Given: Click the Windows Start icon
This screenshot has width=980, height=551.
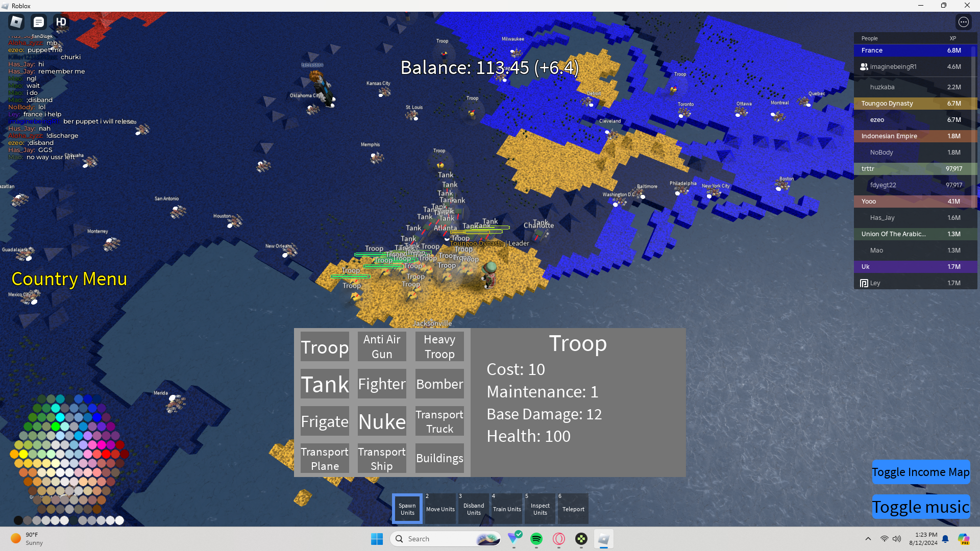Looking at the screenshot, I should pyautogui.click(x=377, y=539).
